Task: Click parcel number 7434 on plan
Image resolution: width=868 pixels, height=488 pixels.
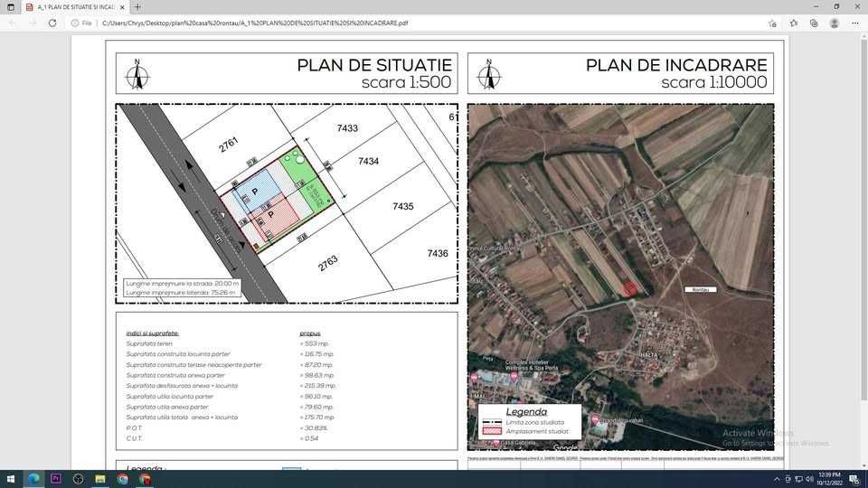Action: (x=368, y=161)
